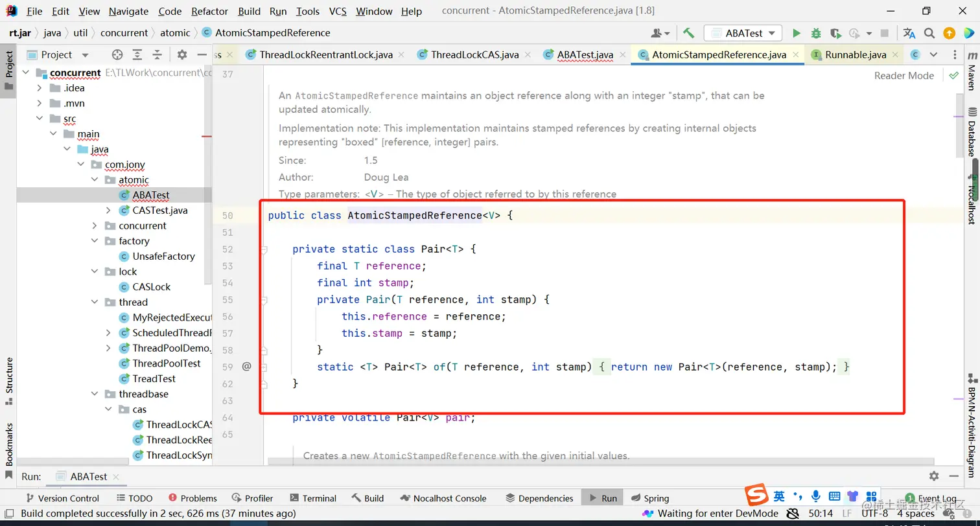The height and width of the screenshot is (526, 980).
Task: Open the Problems tool window
Action: click(x=192, y=498)
